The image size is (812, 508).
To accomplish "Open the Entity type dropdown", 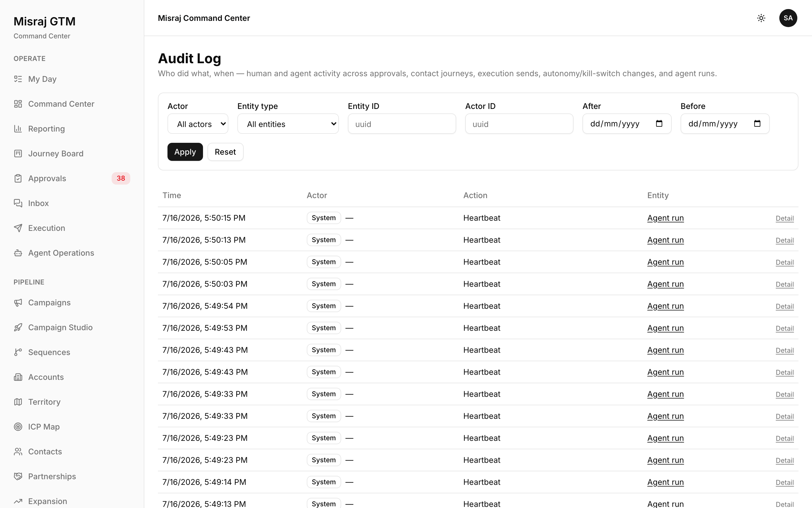I will pyautogui.click(x=288, y=124).
